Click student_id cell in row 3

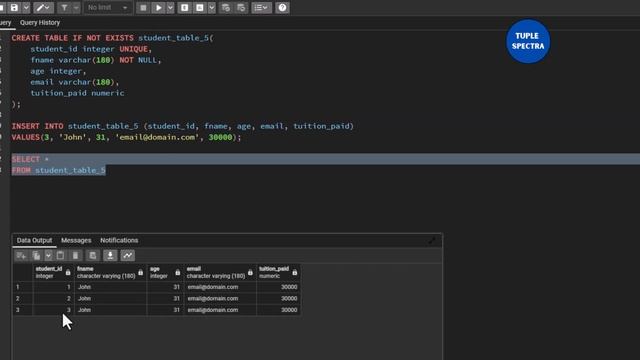(53, 310)
